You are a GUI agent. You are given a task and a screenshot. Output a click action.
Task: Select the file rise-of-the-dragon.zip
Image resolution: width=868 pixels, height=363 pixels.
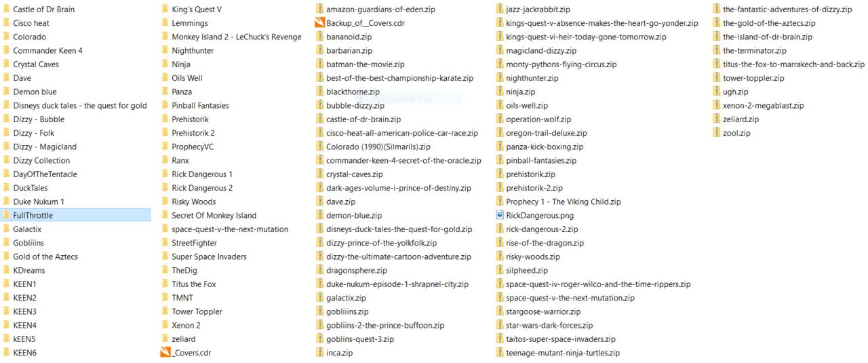pyautogui.click(x=545, y=243)
